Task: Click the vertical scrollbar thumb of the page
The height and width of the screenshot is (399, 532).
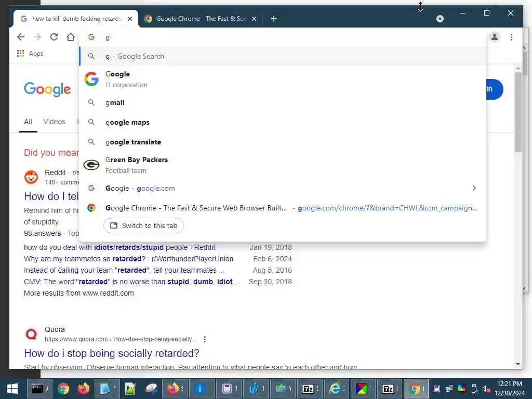Action: tap(518, 112)
